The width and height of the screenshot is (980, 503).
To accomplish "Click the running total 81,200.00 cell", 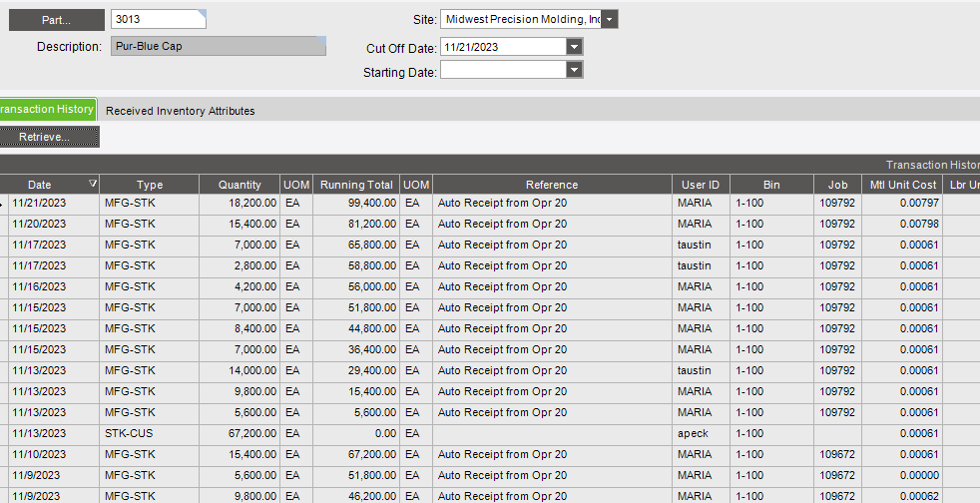I will pos(356,224).
